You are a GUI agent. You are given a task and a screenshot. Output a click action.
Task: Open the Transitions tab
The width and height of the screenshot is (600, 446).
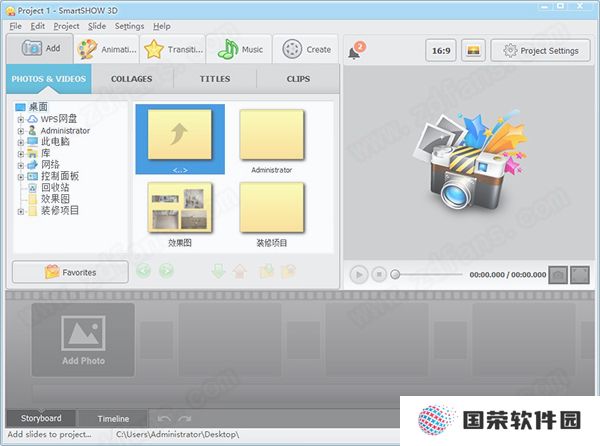click(x=173, y=49)
